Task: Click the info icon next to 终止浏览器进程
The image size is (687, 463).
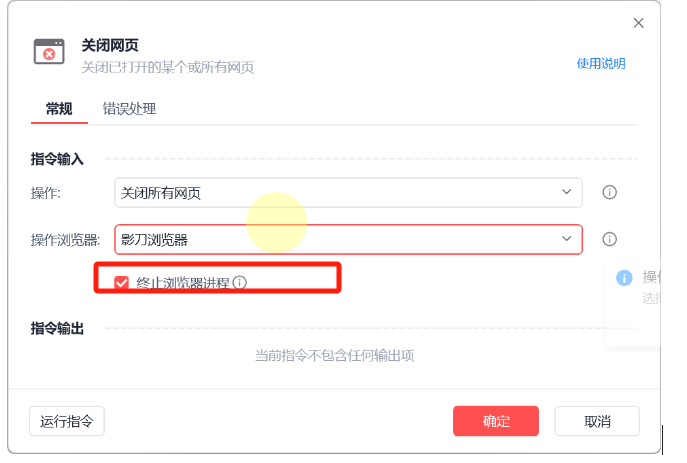Action: coord(240,283)
